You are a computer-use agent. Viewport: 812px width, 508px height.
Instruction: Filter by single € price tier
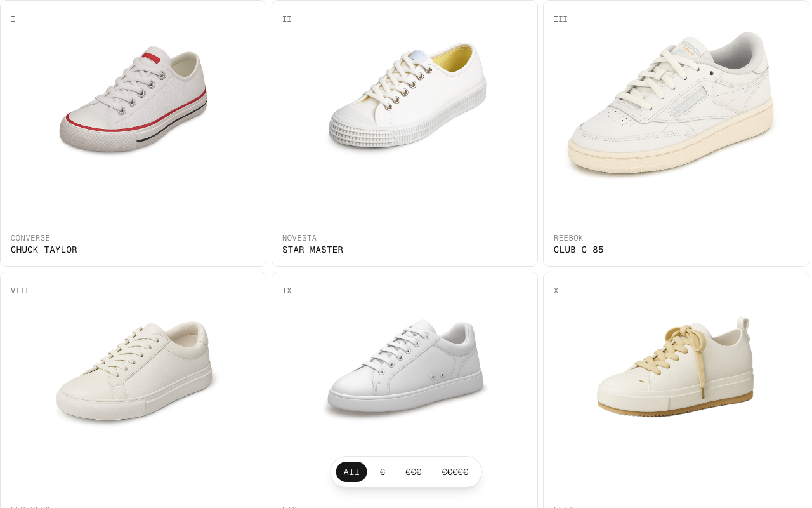tap(383, 472)
